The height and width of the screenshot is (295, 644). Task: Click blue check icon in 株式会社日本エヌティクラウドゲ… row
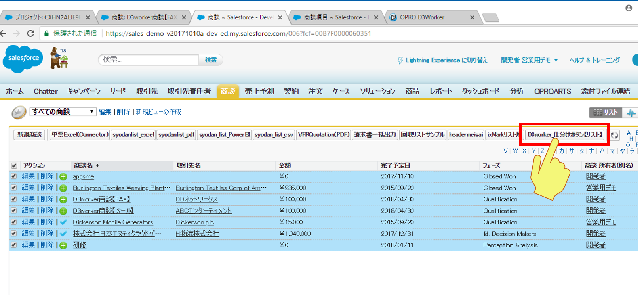click(63, 234)
